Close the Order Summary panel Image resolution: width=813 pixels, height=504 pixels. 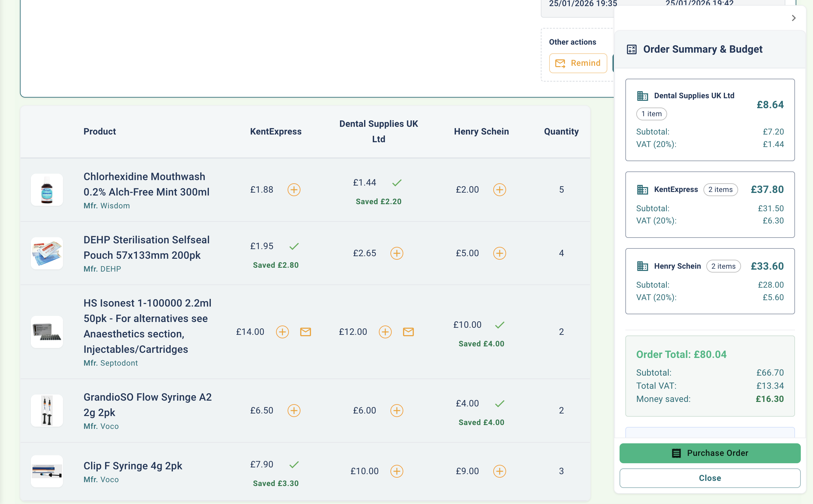click(710, 478)
